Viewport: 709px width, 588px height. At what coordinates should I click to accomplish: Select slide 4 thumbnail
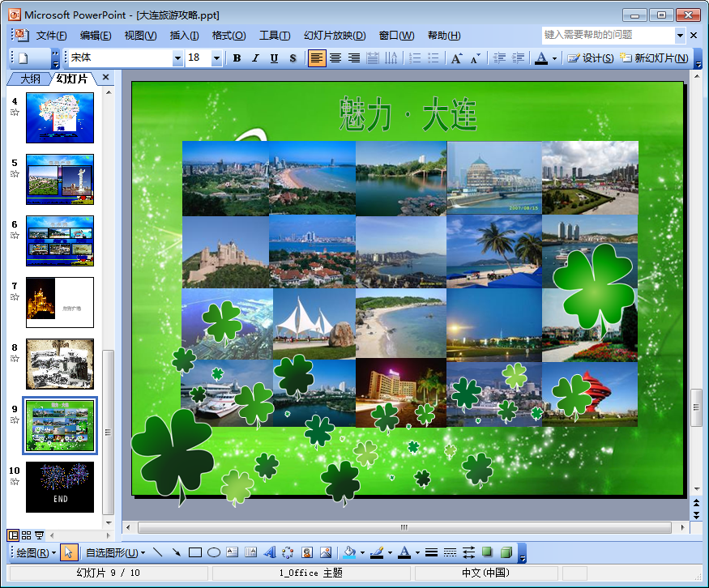pyautogui.click(x=60, y=117)
